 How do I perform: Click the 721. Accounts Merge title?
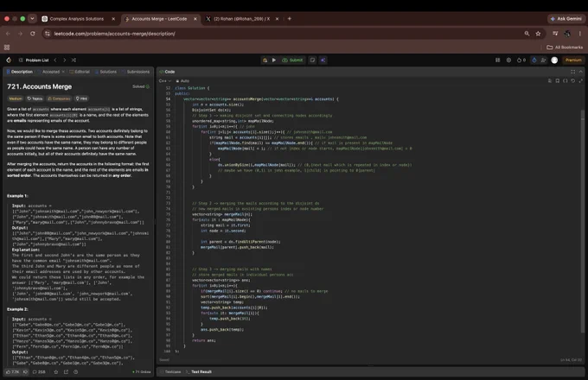[40, 86]
